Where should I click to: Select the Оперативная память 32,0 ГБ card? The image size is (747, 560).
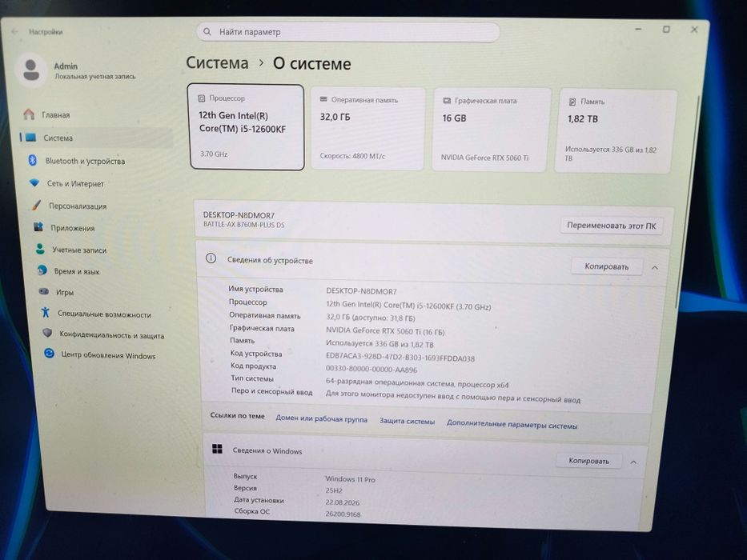(367, 128)
